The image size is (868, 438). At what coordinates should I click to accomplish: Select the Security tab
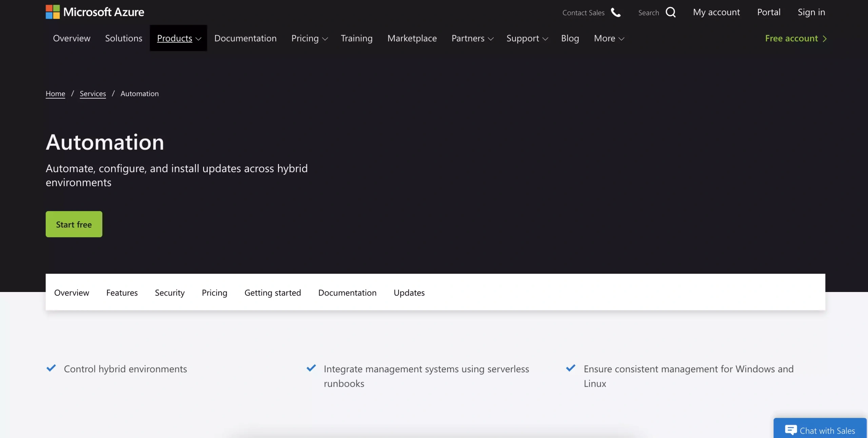(x=170, y=292)
